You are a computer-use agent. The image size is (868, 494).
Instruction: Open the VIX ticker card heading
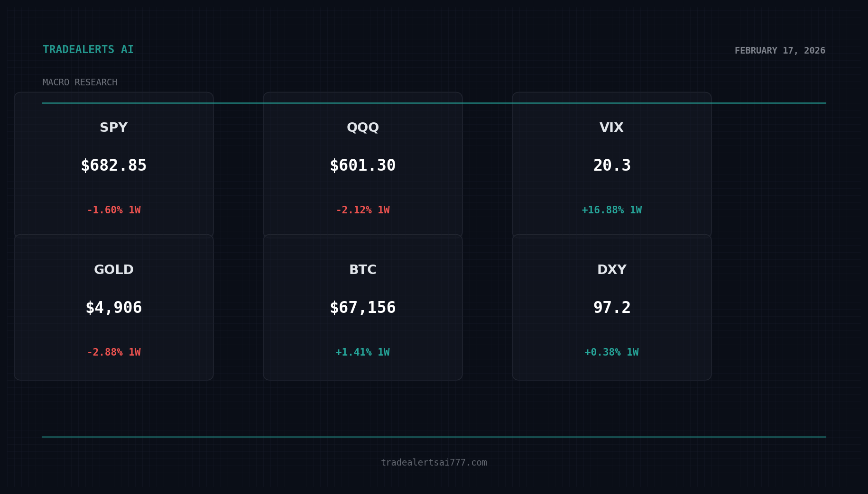[x=611, y=128]
